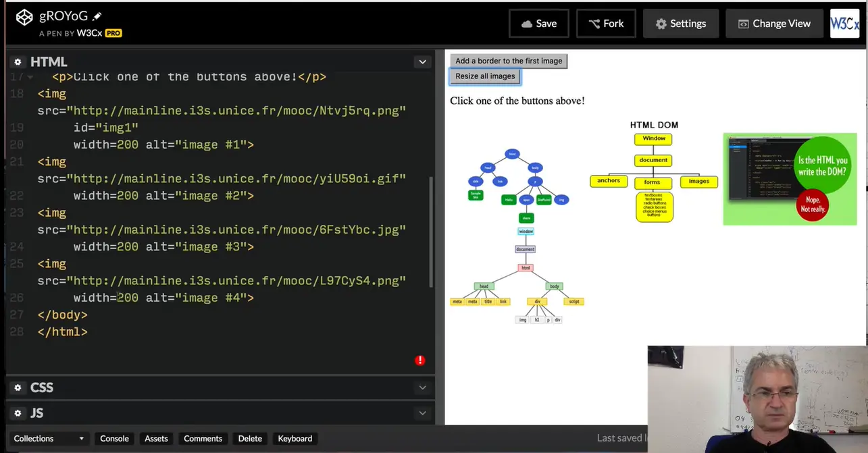This screenshot has height=453, width=868.
Task: Click the PRO badge
Action: coord(113,32)
